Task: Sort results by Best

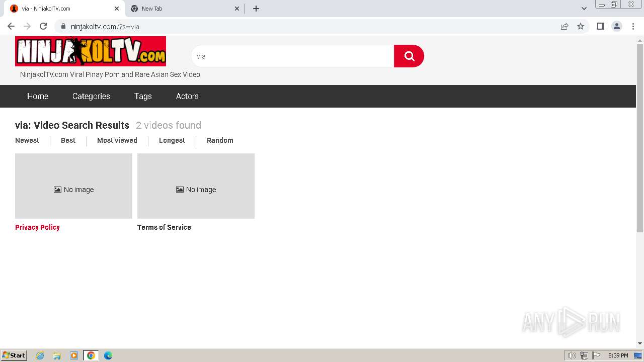Action: pos(68,140)
